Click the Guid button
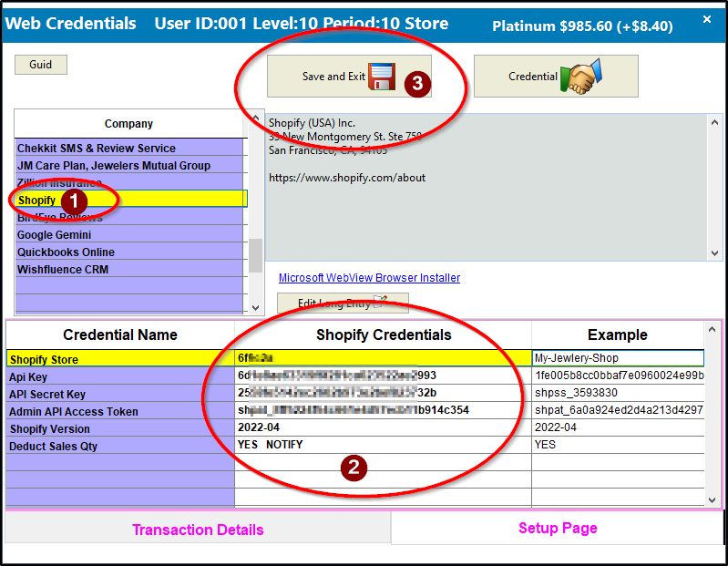The image size is (728, 566). click(41, 65)
